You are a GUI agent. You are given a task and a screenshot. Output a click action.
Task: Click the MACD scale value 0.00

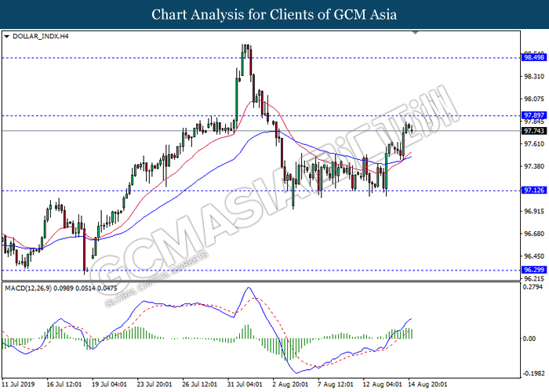529,339
